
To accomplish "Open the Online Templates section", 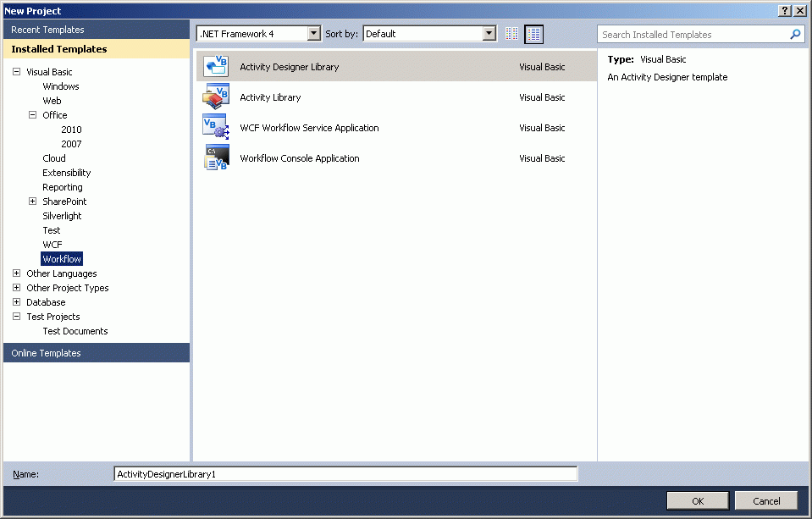I will pyautogui.click(x=97, y=353).
